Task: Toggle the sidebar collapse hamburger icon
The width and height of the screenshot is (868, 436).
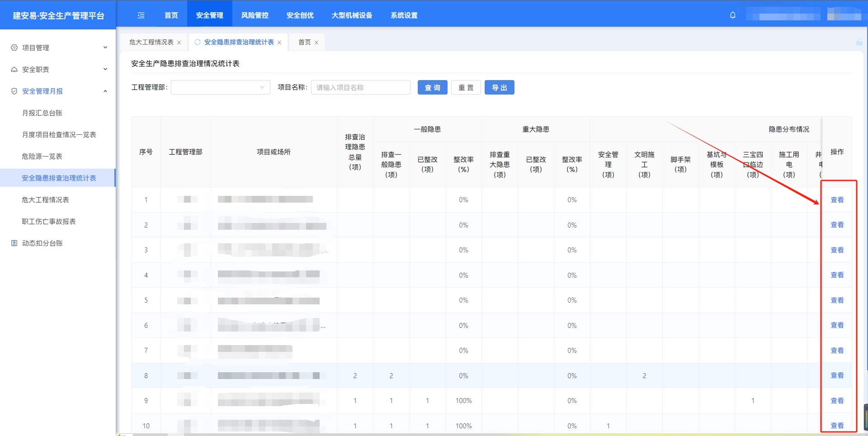Action: 141,15
